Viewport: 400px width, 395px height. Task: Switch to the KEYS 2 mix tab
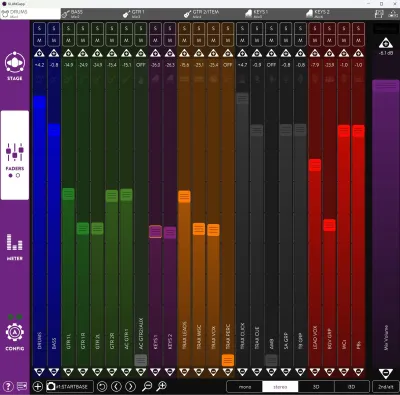tap(319, 14)
